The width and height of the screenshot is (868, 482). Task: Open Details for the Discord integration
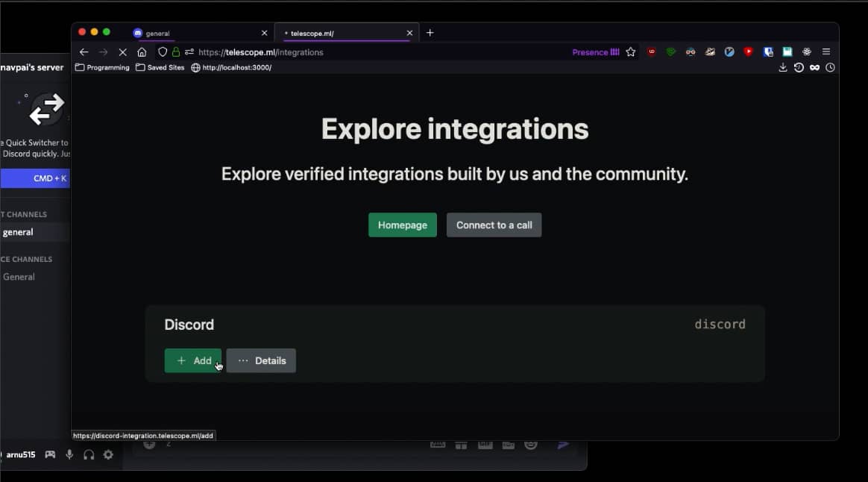(261, 360)
